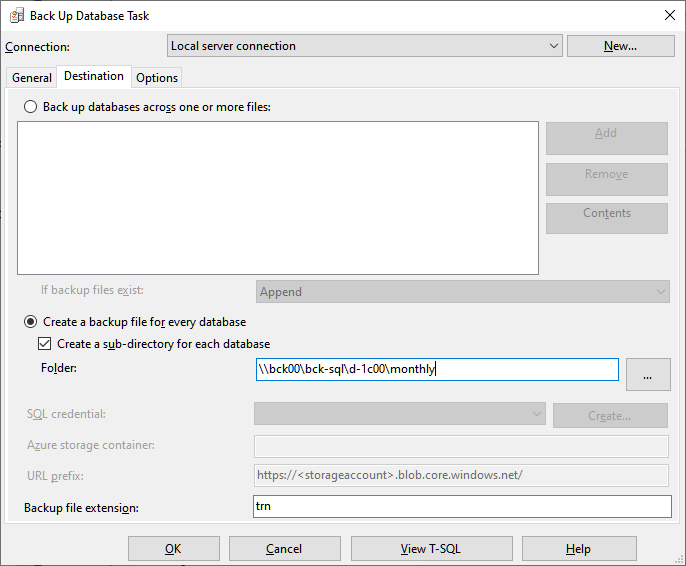Image resolution: width=686 pixels, height=566 pixels.
Task: Uncheck 'Create a sub-directory for each database'
Action: [x=45, y=344]
